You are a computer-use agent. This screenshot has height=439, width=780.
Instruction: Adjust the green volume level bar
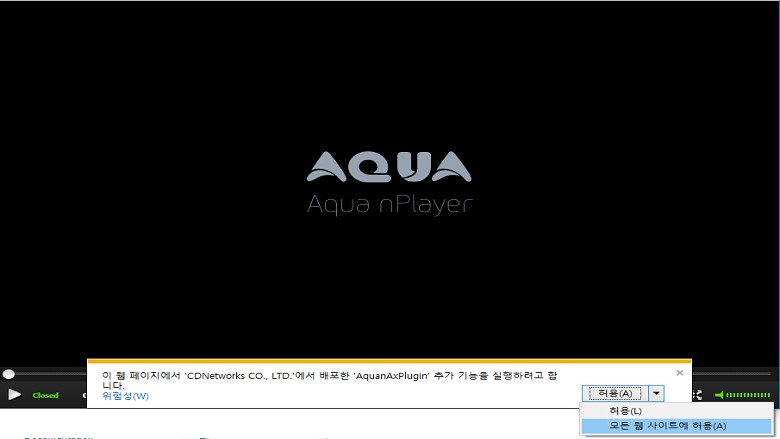tap(748, 395)
